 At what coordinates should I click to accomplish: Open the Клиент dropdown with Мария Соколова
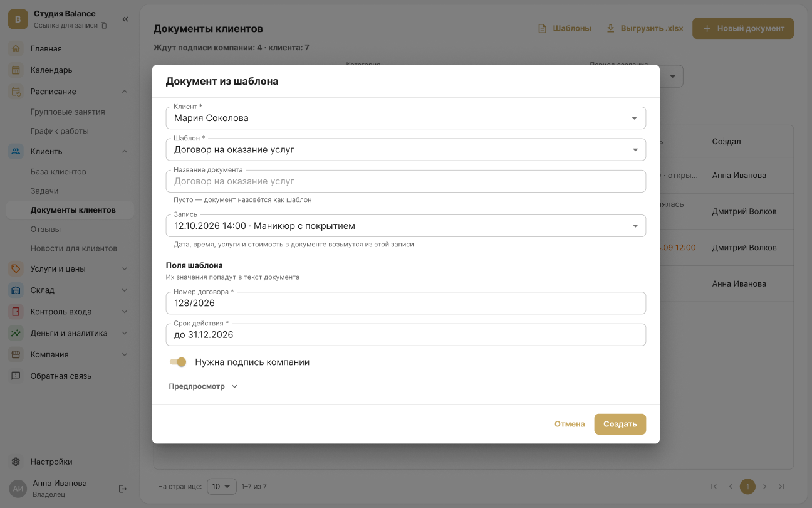(406, 118)
